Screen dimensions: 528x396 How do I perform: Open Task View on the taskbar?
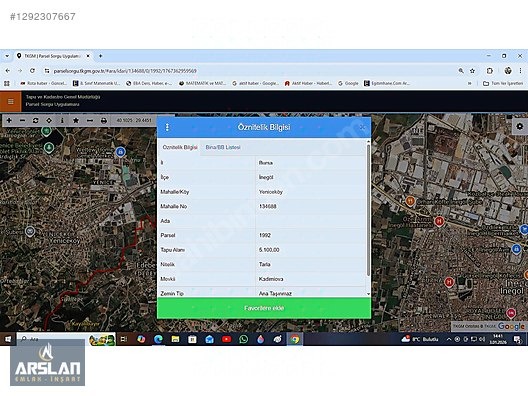click(124, 339)
